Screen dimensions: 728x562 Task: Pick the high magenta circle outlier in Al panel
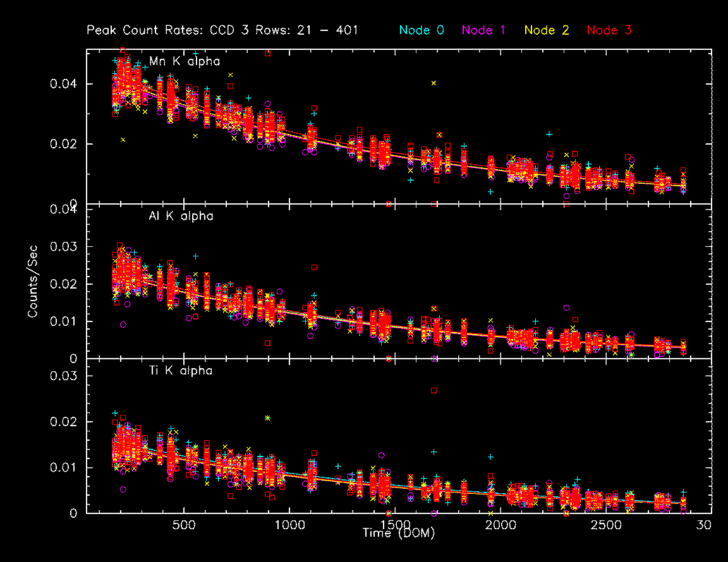(x=566, y=308)
